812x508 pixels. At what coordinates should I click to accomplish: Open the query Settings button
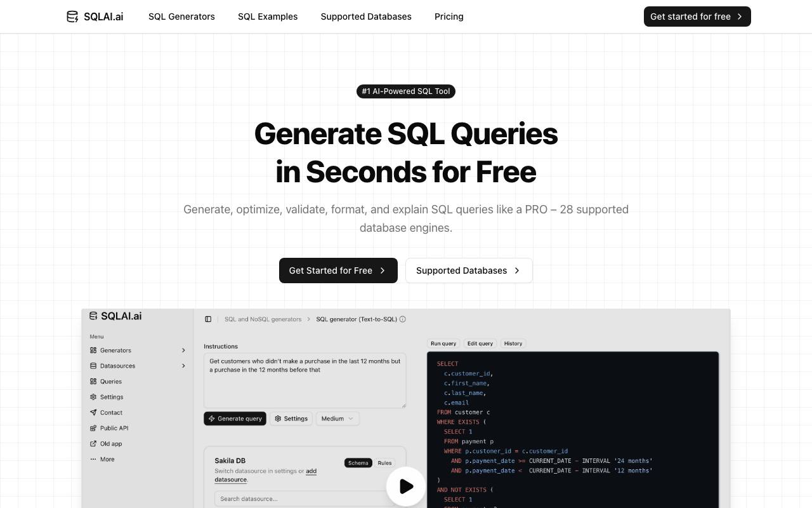291,419
